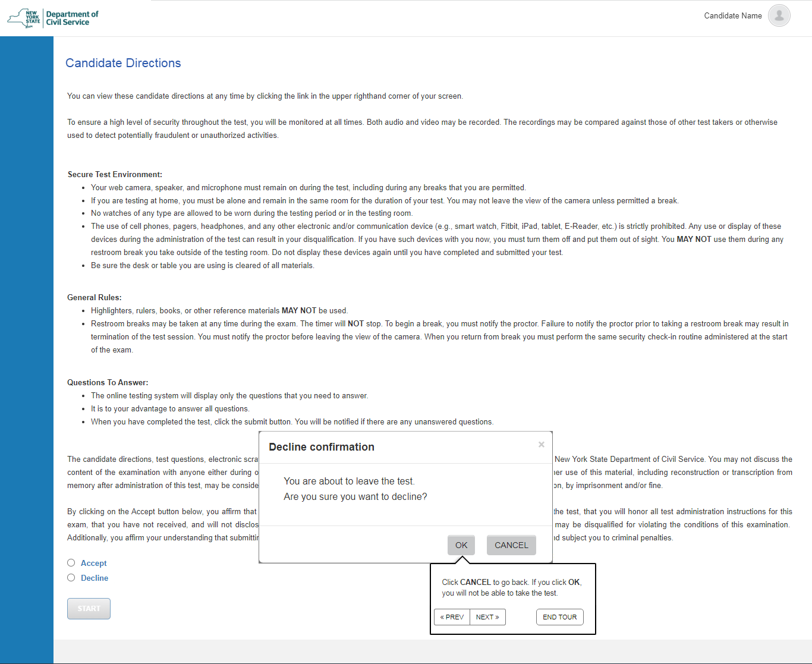The image size is (812, 664).
Task: Click the Department of Civil Service text
Action: [x=72, y=18]
